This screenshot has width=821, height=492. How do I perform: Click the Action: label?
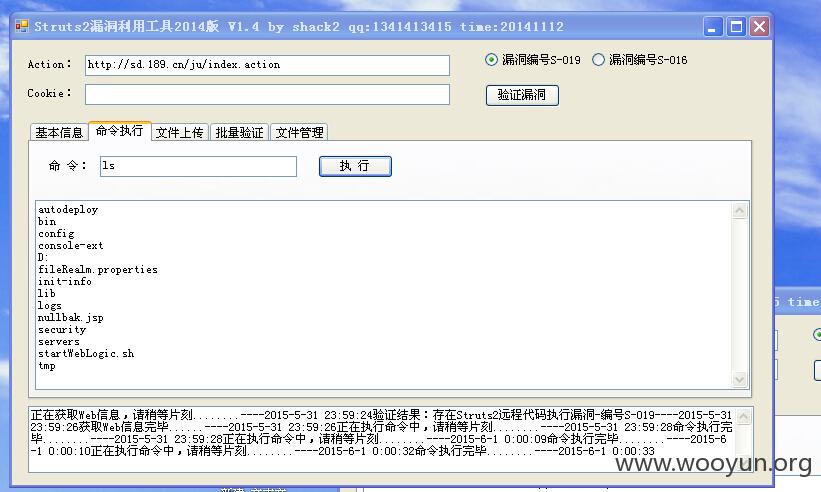coord(49,64)
